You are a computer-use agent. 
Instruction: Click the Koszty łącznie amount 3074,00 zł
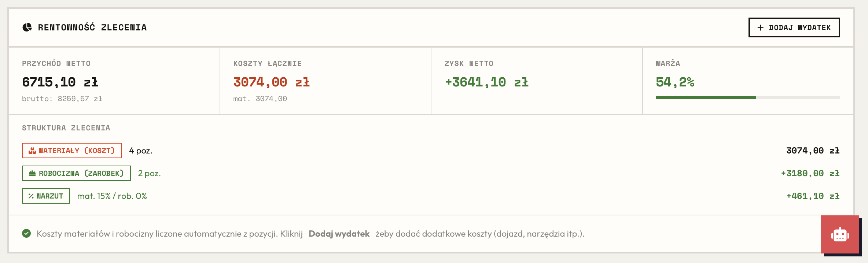271,82
